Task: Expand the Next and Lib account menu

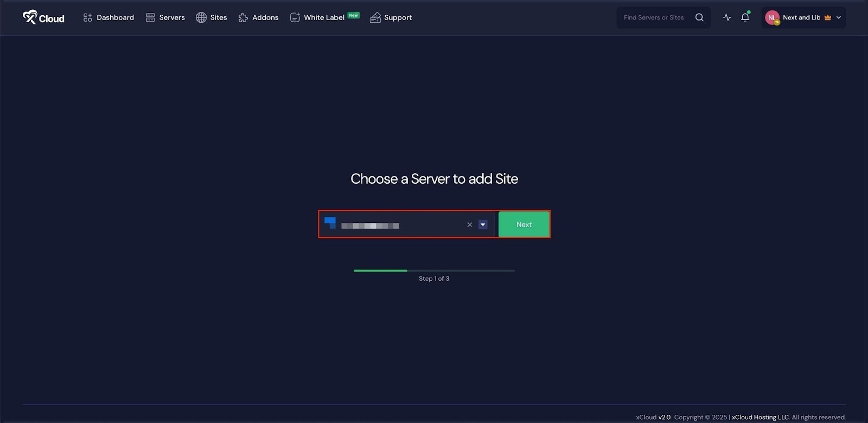Action: (803, 17)
